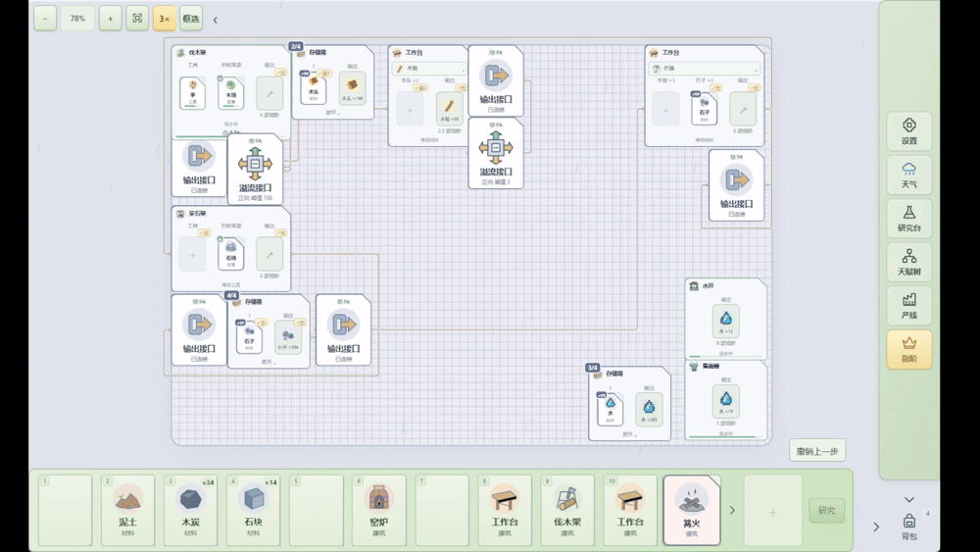Click the 水井 water output slot
The width and height of the screenshot is (980, 552).
click(725, 322)
